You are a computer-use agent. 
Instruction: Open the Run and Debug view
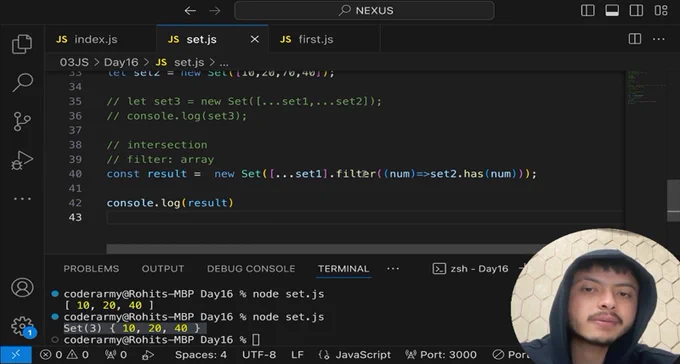pos(22,161)
